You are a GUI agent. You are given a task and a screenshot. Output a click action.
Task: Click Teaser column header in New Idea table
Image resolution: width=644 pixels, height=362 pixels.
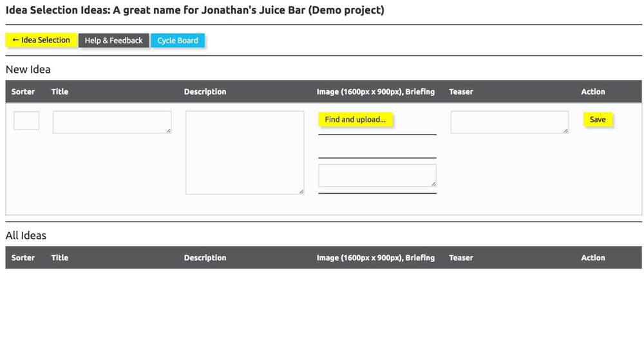(461, 91)
